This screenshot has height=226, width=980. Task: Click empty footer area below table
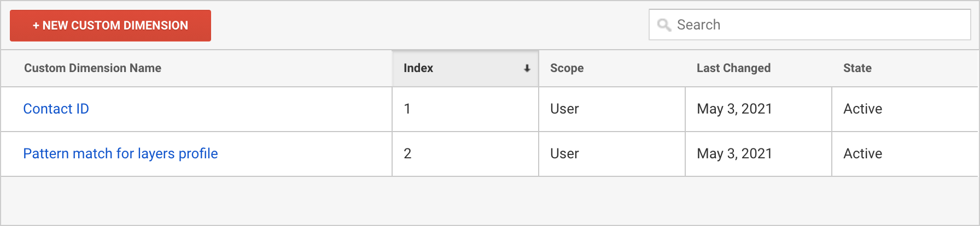(489, 200)
